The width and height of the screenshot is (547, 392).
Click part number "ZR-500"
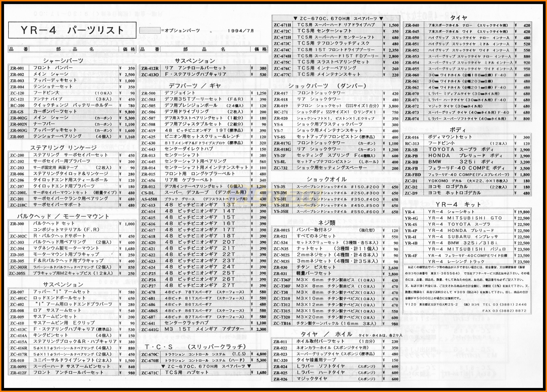(x=149, y=93)
